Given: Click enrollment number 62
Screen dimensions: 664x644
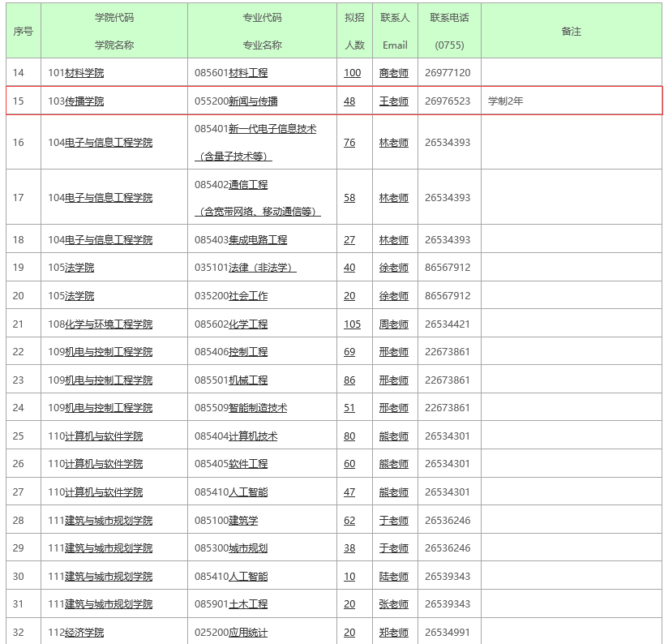Looking at the screenshot, I should (349, 520).
